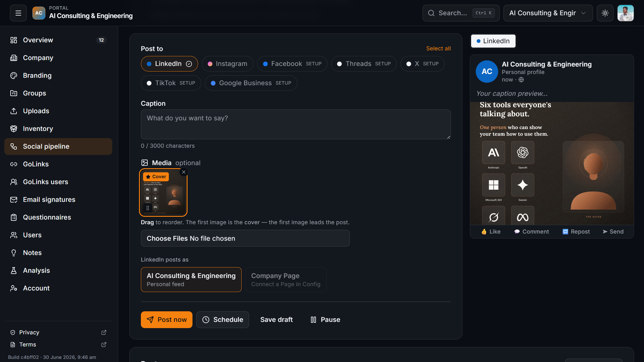Click the Social pipeline icon

coord(14,146)
